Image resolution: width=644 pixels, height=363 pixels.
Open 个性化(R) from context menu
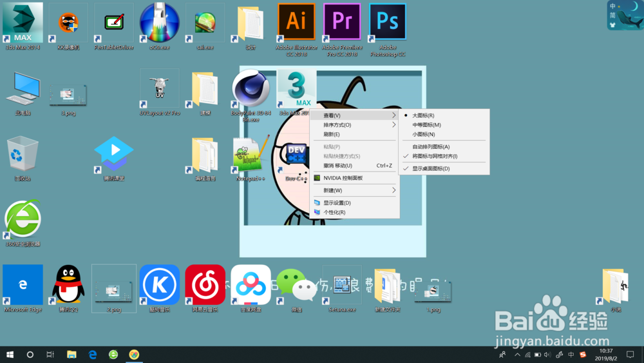[354, 212]
